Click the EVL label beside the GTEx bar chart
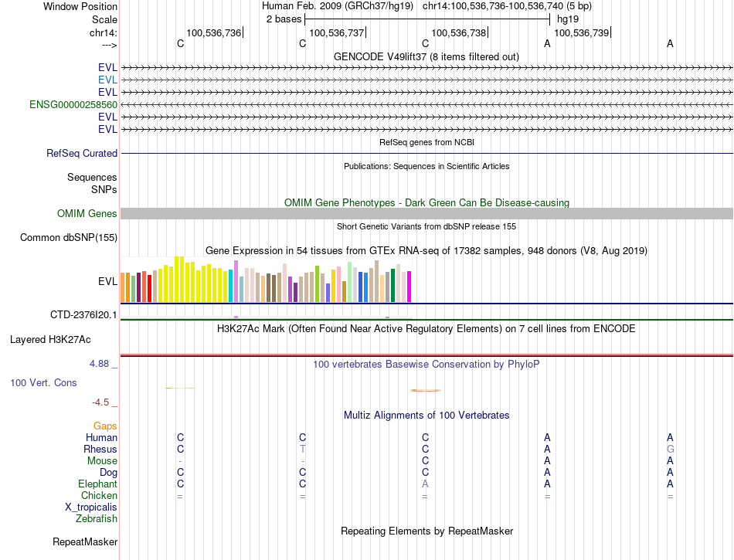The width and height of the screenshot is (734, 560). (x=107, y=281)
